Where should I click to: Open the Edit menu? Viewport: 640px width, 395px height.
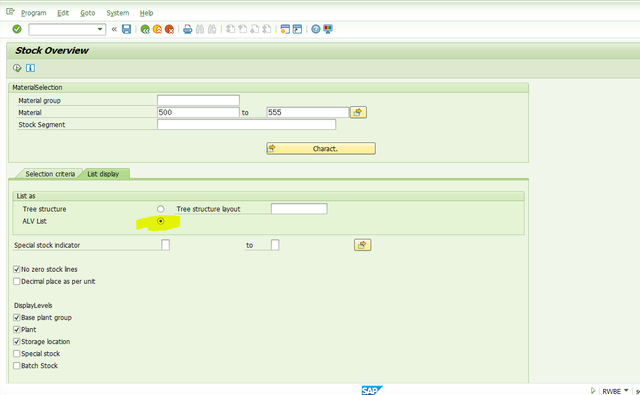tap(63, 13)
